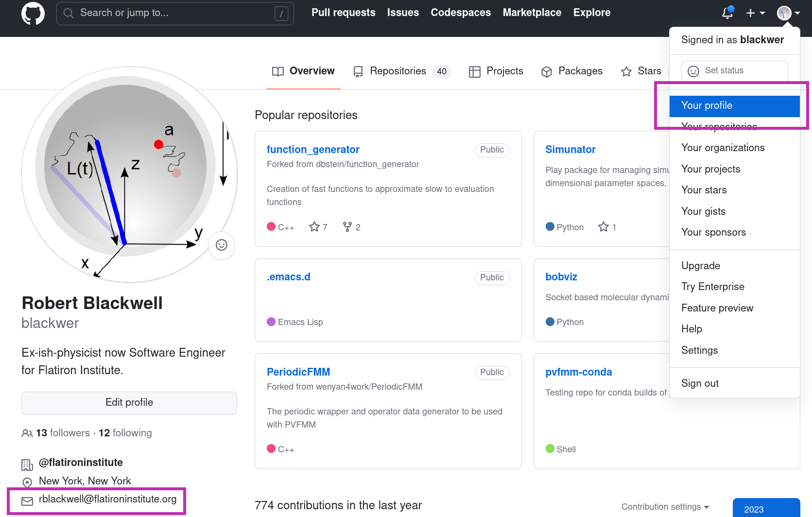Open Feature preview from menu
Viewport: 812px width, 517px height.
734,308
